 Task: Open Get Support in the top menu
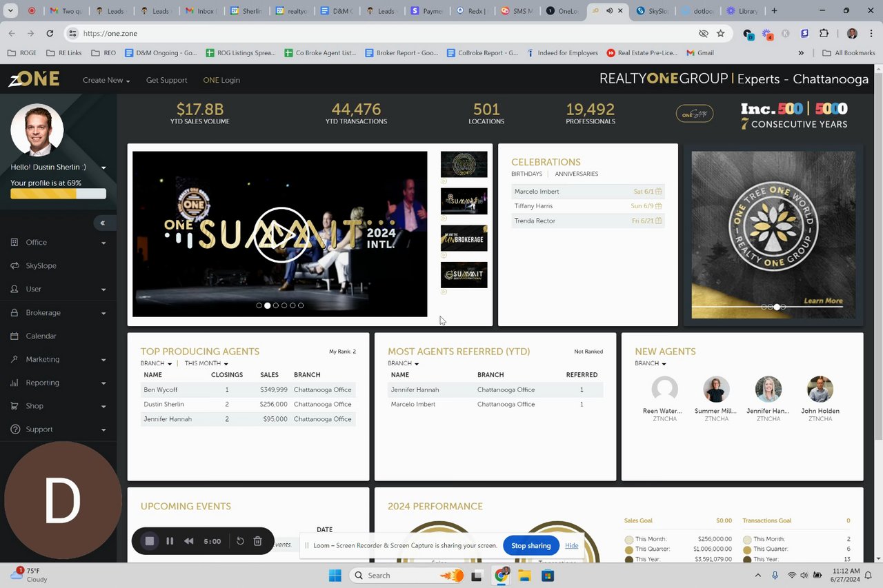[166, 80]
